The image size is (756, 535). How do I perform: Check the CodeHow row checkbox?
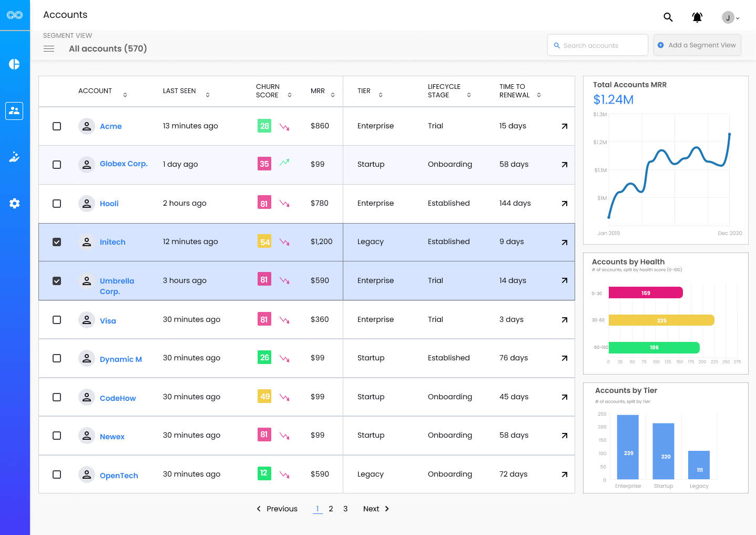[x=57, y=397]
